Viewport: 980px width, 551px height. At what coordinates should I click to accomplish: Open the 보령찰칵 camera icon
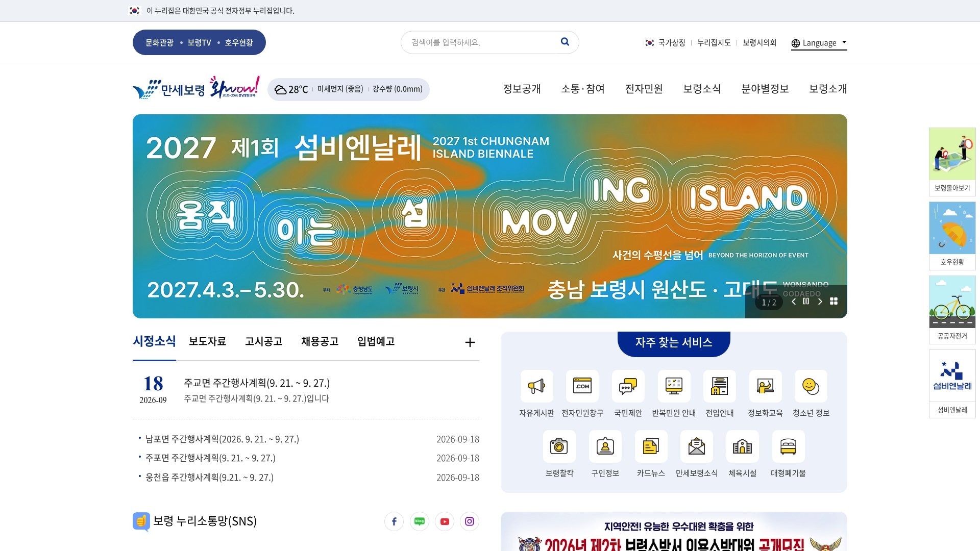pos(559,446)
